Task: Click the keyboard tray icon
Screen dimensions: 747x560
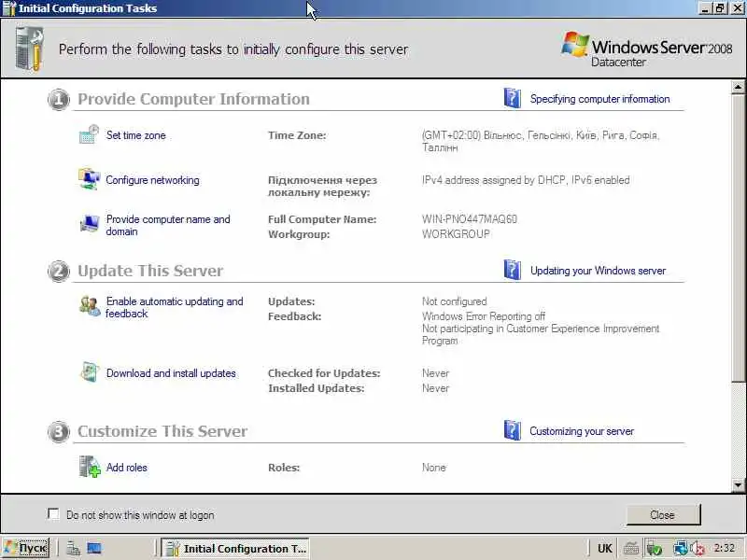Action: [631, 549]
